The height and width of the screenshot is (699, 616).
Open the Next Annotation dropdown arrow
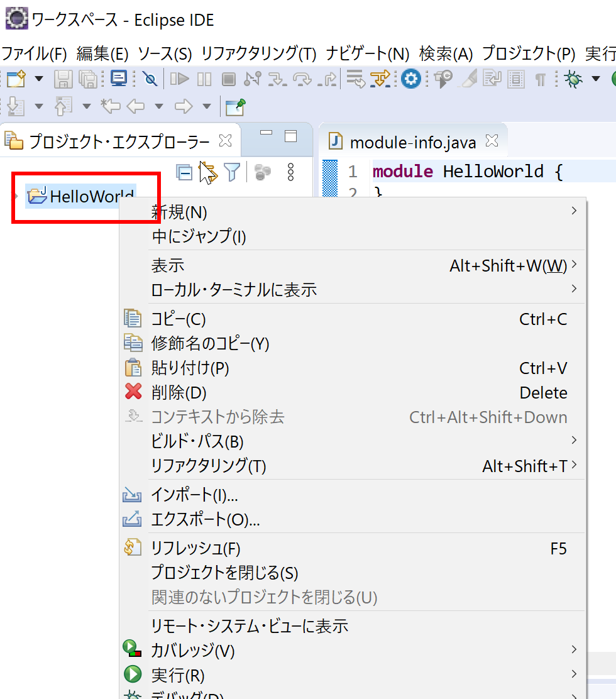tap(39, 106)
